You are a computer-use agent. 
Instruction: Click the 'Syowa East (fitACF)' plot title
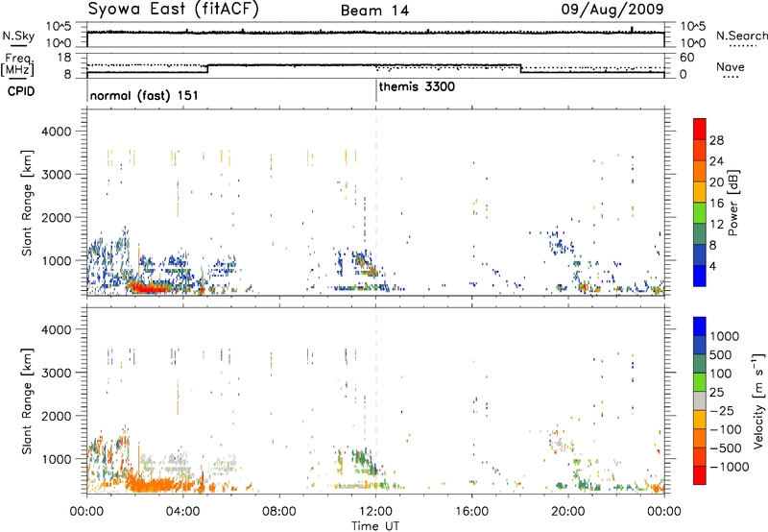(173, 10)
